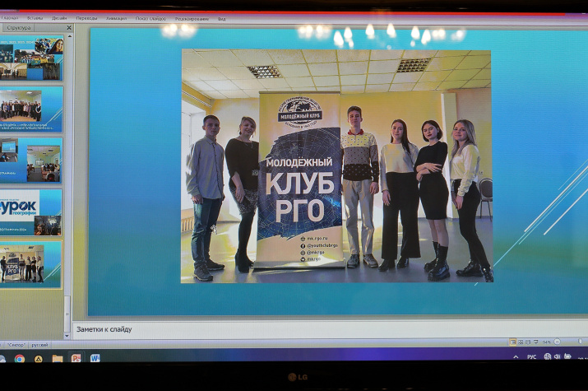The height and width of the screenshot is (391, 588).
Task: Open the network globe tray icon
Action: tap(548, 356)
